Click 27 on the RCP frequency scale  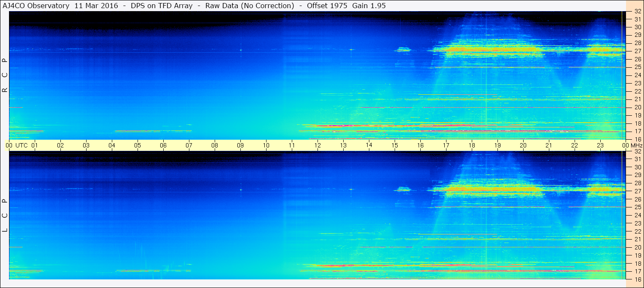click(637, 51)
